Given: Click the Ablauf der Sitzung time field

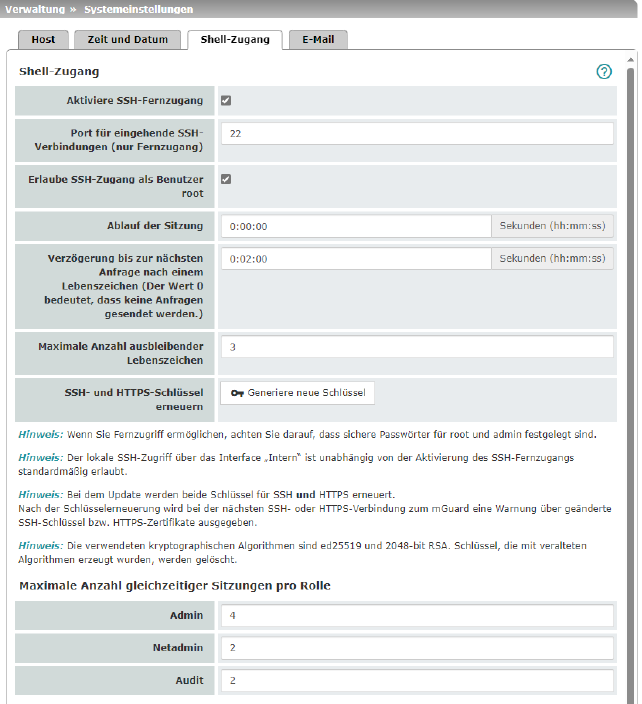Looking at the screenshot, I should coord(356,226).
